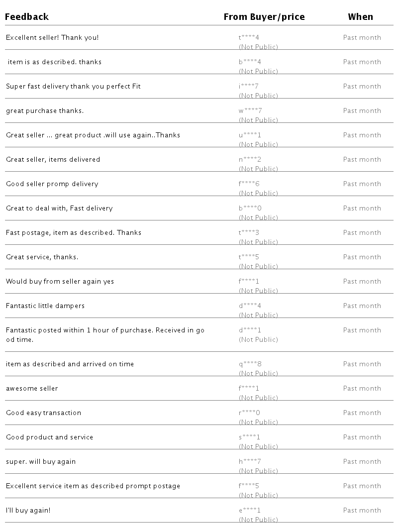Select the 'awesome seller' feedback comment
This screenshot has height=532, width=398.
32,388
